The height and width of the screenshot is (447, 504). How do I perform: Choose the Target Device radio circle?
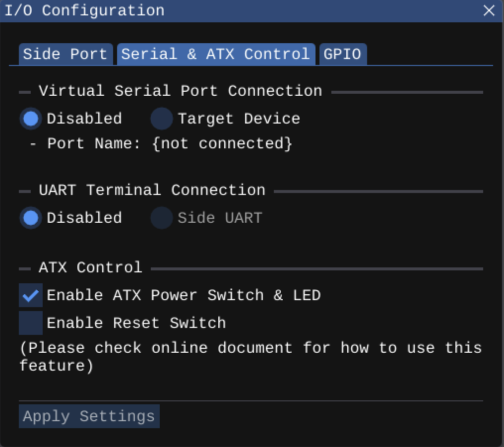[161, 119]
